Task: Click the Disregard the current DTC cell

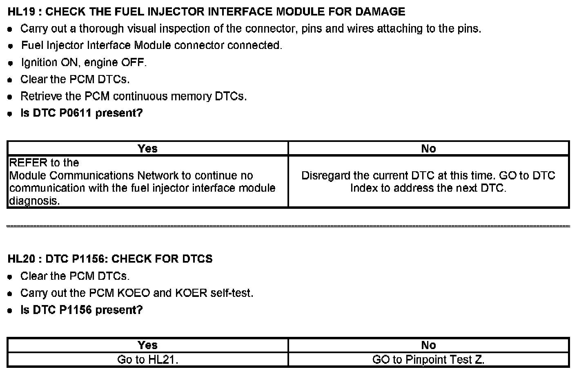Action: click(x=428, y=181)
